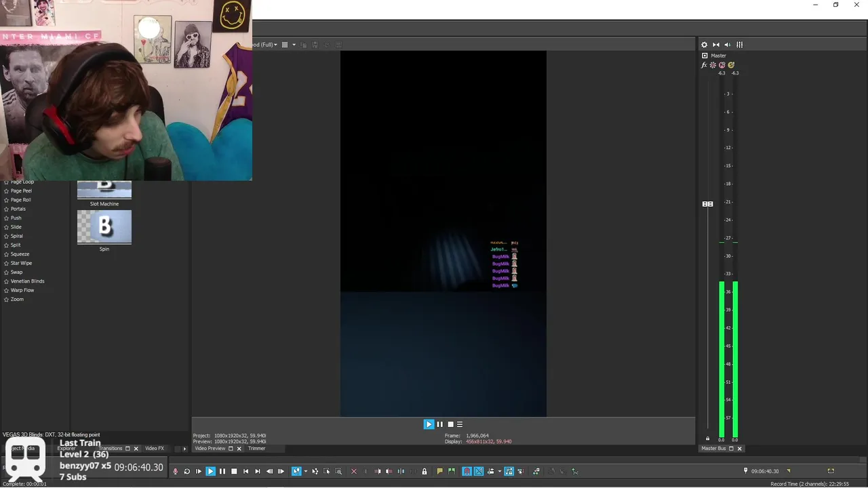Open Master automation settings gear icon
The image size is (868, 488).
713,65
